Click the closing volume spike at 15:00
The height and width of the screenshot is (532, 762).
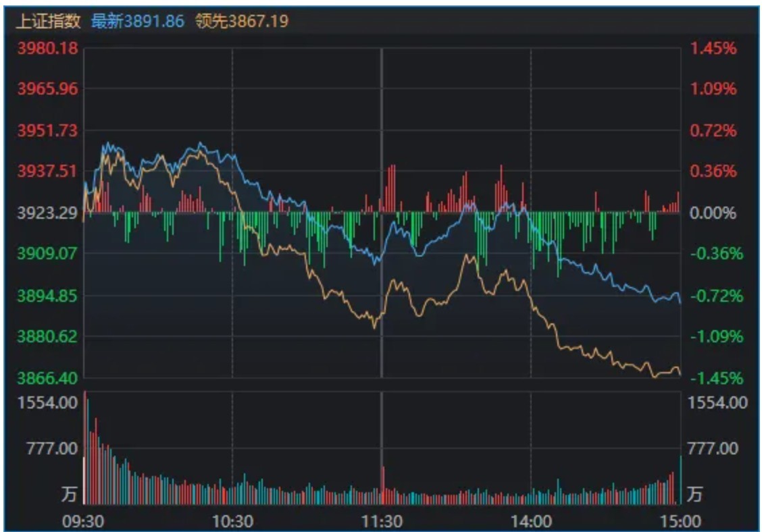tap(680, 480)
